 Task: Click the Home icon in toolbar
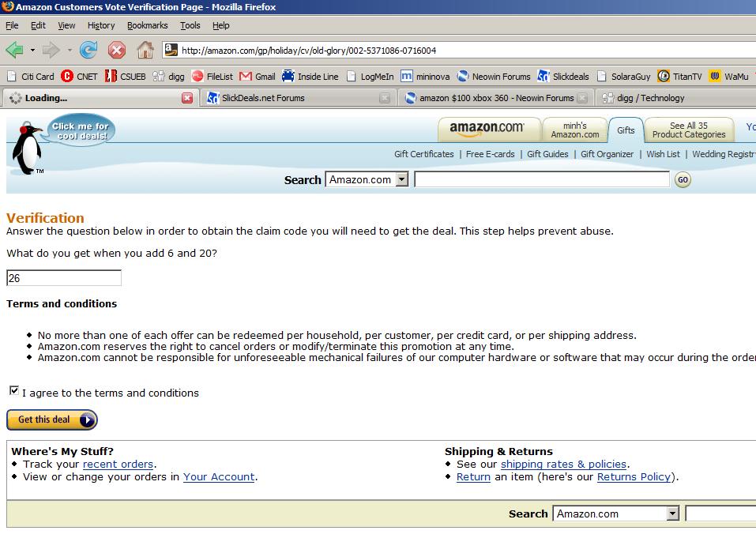(145, 50)
